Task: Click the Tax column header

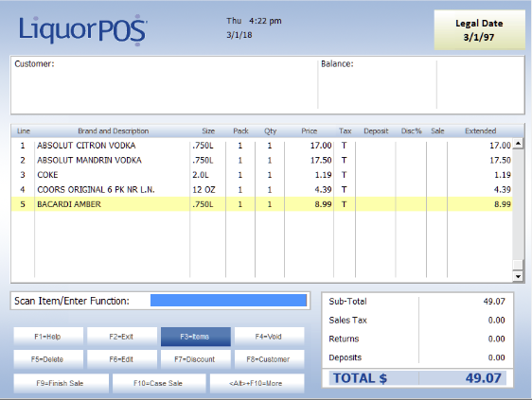Action: click(346, 130)
